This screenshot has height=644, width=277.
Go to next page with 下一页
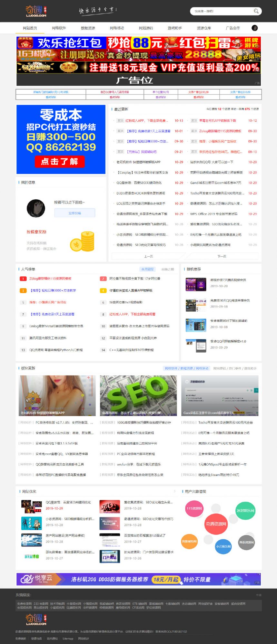(222, 256)
